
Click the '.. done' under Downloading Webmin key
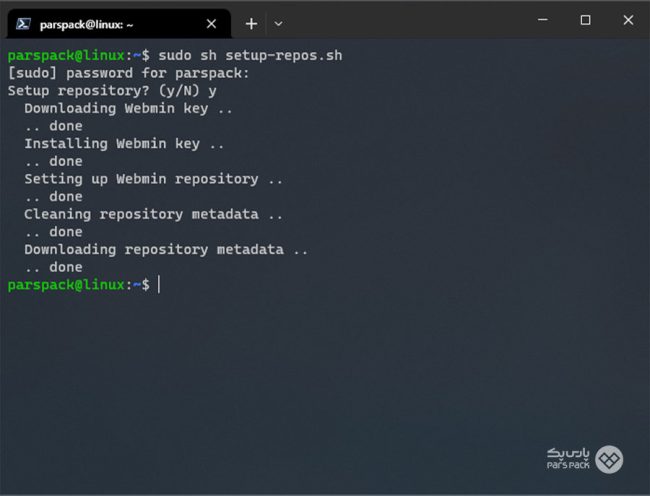click(x=53, y=126)
